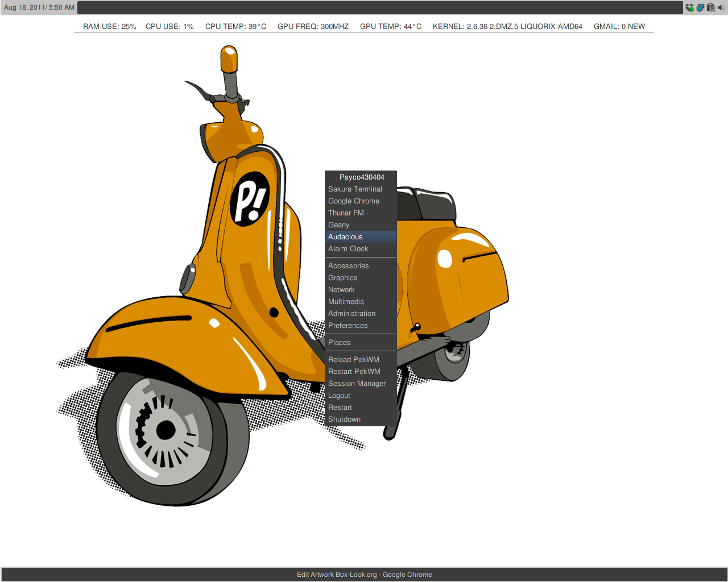The width and height of the screenshot is (728, 582).
Task: Click the KERNEL version readout
Action: coord(507,27)
